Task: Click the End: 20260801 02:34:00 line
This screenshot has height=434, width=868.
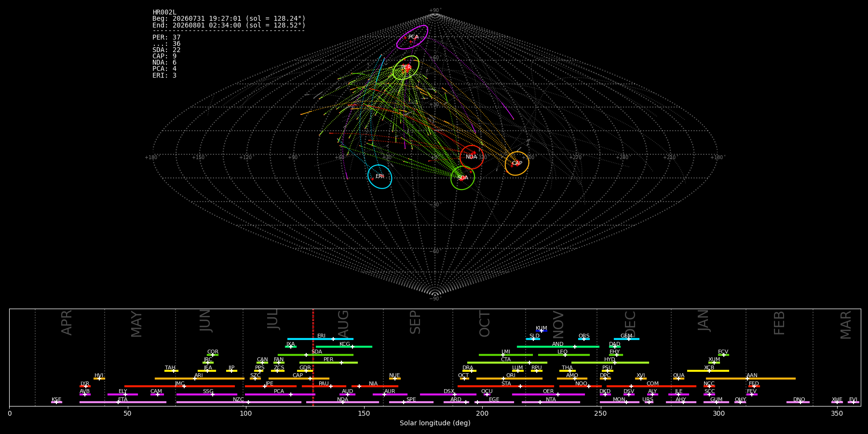Action: click(229, 25)
